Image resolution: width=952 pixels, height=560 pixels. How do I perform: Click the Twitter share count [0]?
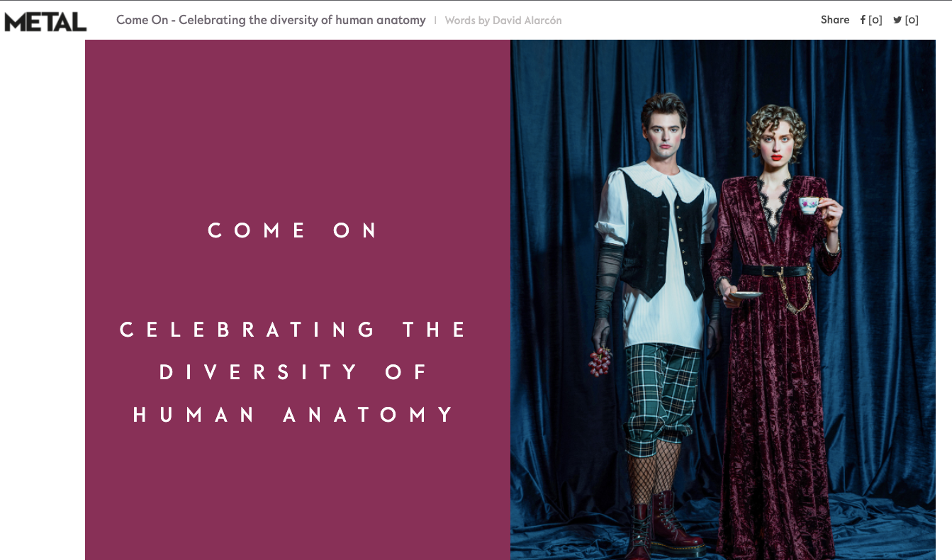(x=912, y=20)
